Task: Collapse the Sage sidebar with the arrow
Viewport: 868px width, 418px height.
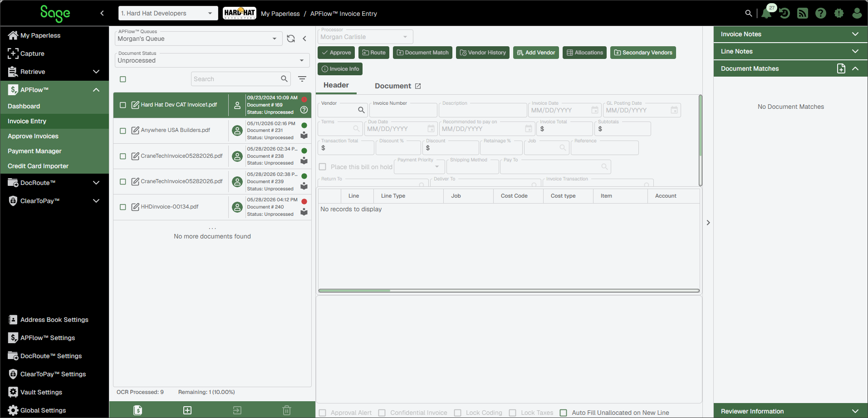Action: tap(102, 13)
